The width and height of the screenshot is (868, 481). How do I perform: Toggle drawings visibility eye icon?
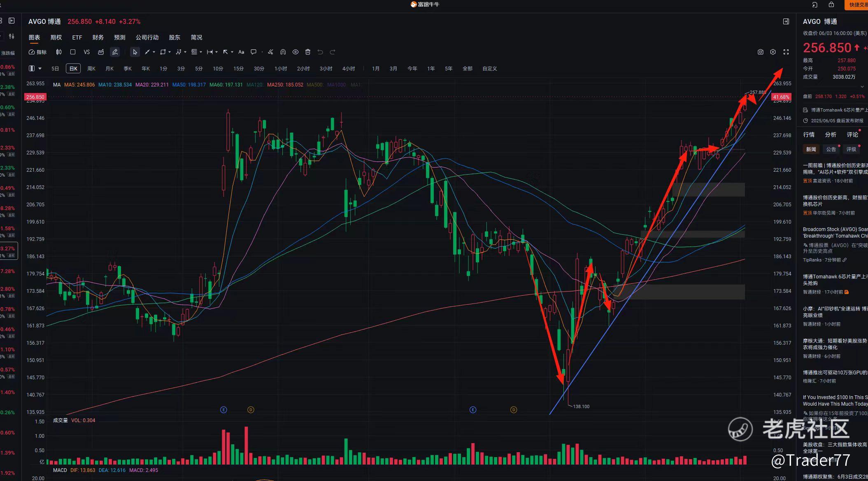pyautogui.click(x=296, y=52)
